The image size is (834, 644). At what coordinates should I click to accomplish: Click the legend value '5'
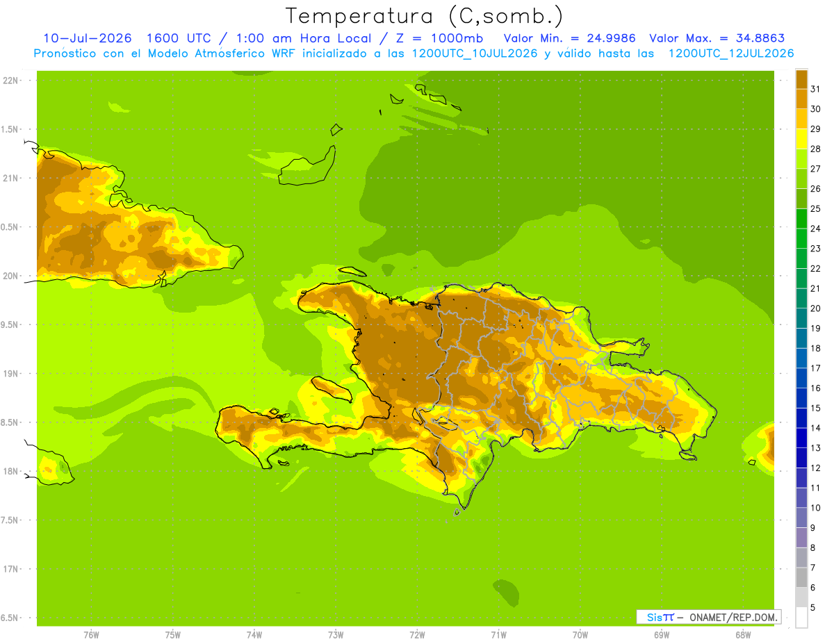tap(813, 607)
